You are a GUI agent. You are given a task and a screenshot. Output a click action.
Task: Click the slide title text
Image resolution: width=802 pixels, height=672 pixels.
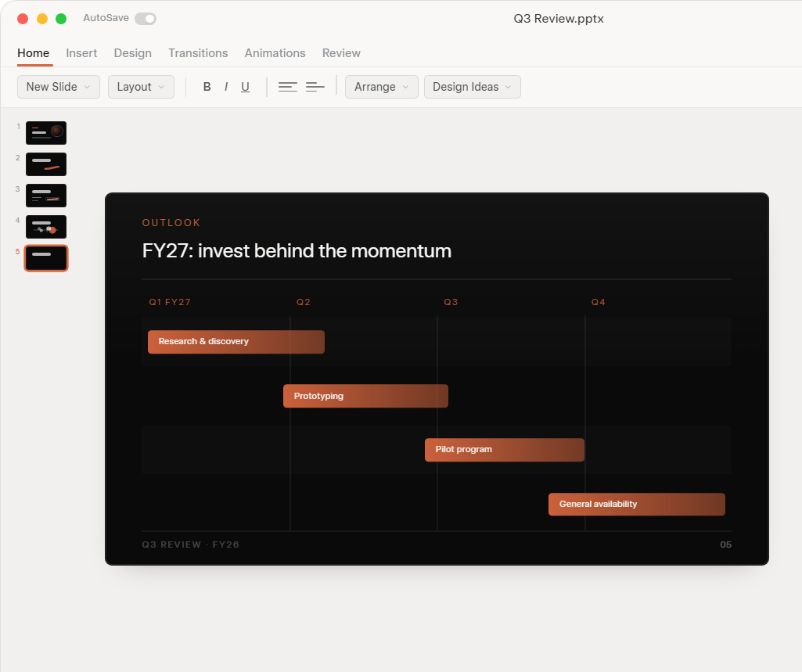[x=297, y=251]
